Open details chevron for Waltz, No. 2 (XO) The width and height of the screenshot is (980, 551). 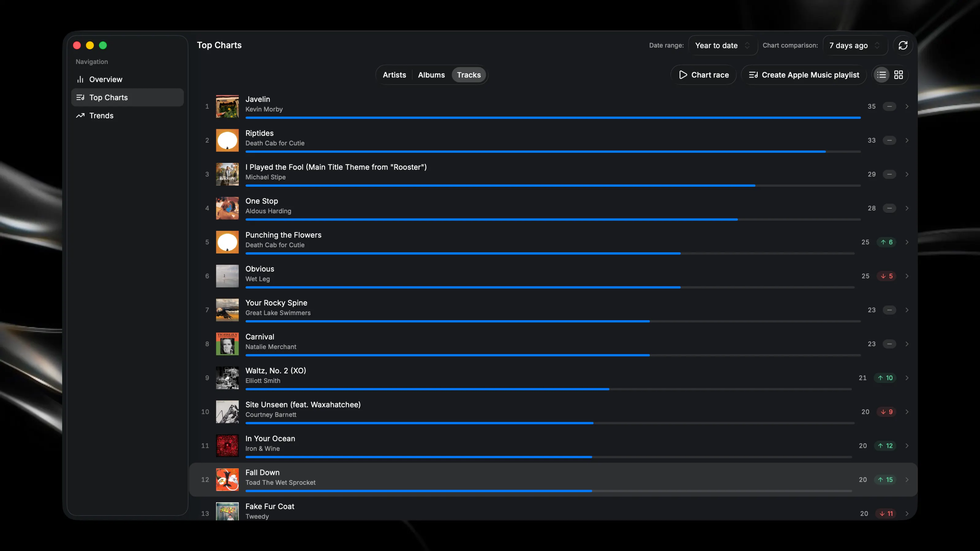(907, 378)
